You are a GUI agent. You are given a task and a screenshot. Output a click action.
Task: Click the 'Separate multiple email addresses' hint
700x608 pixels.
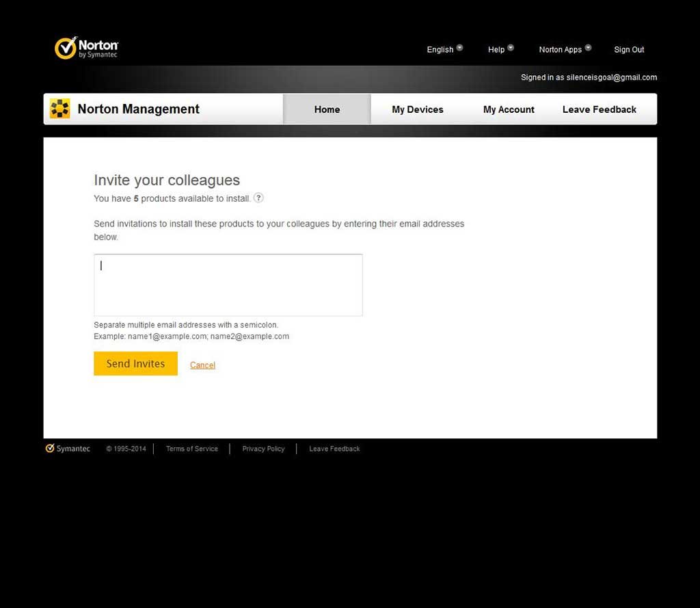coord(186,325)
